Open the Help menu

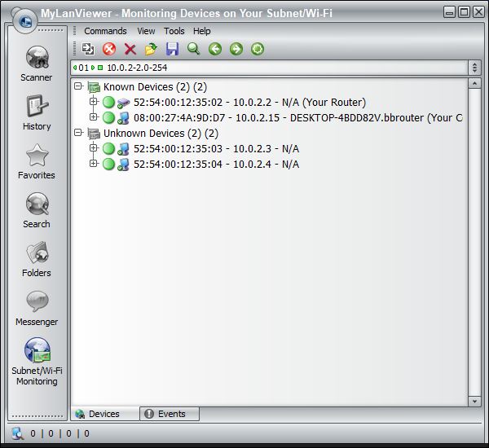202,31
